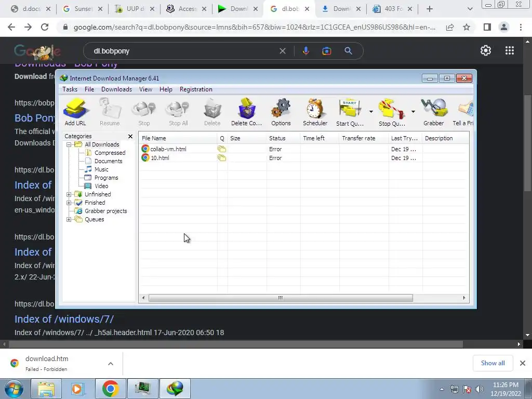This screenshot has height=399, width=532.
Task: Open the Grabber tool icon
Action: pyautogui.click(x=434, y=112)
